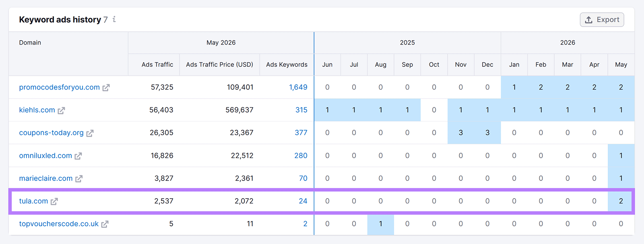Open omniluxled.com domain link

[45, 156]
